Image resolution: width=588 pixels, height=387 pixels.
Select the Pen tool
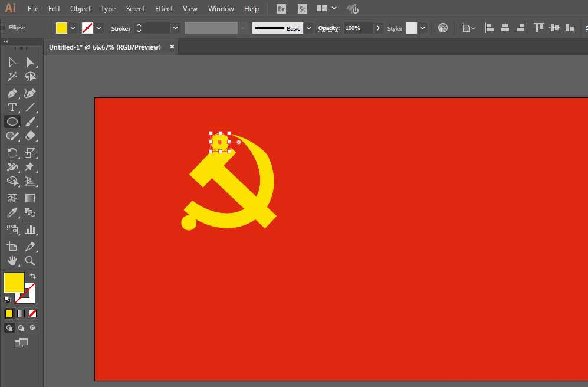pos(12,93)
